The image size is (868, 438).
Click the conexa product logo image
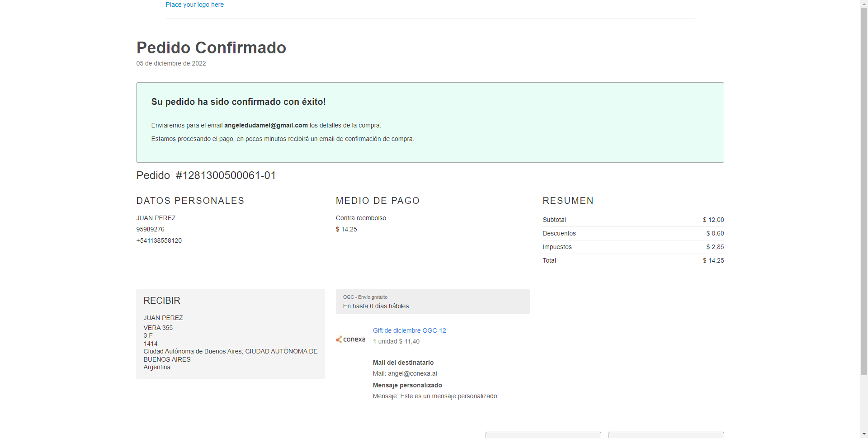(x=351, y=339)
